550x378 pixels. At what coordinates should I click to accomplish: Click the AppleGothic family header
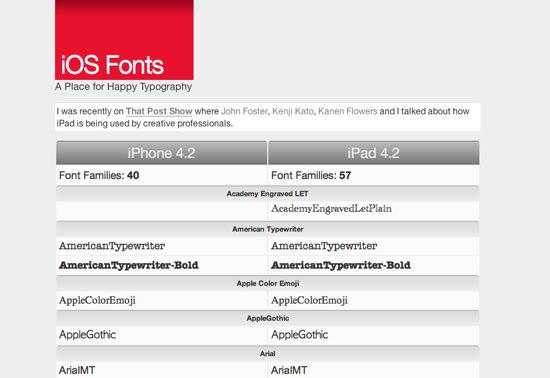tap(268, 318)
